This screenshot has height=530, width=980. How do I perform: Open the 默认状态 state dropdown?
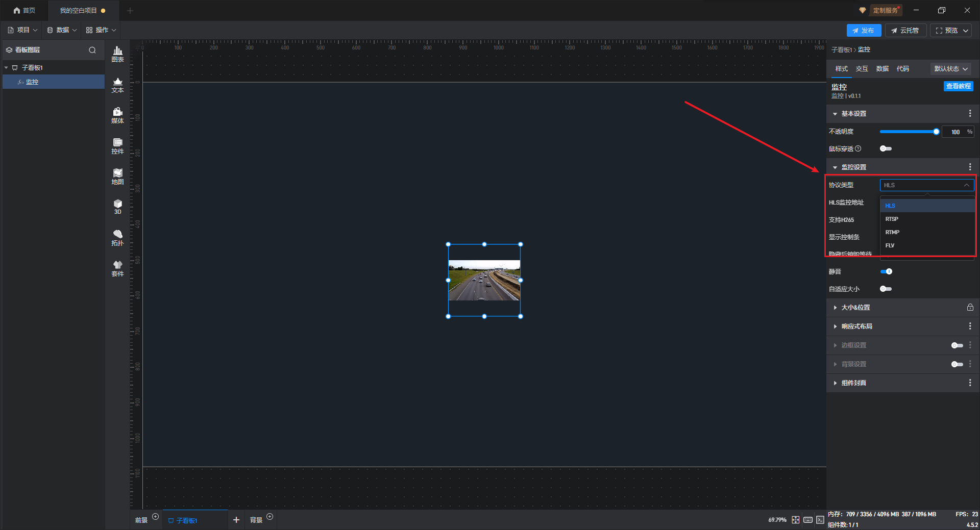click(x=950, y=69)
